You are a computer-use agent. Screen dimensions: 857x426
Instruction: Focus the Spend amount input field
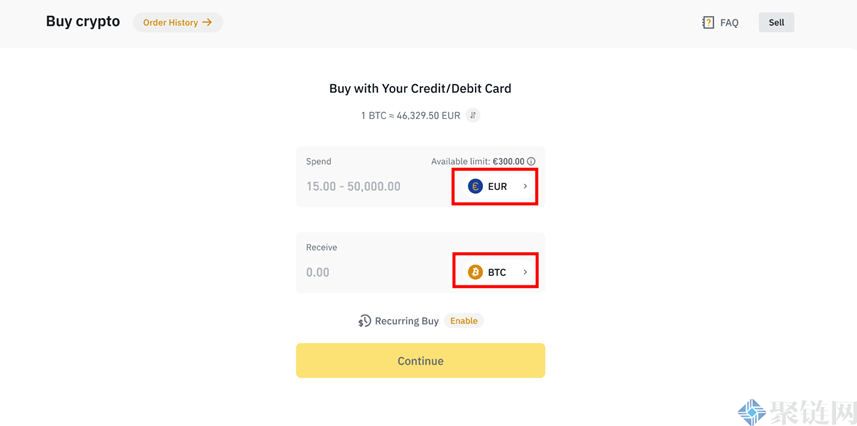(370, 186)
